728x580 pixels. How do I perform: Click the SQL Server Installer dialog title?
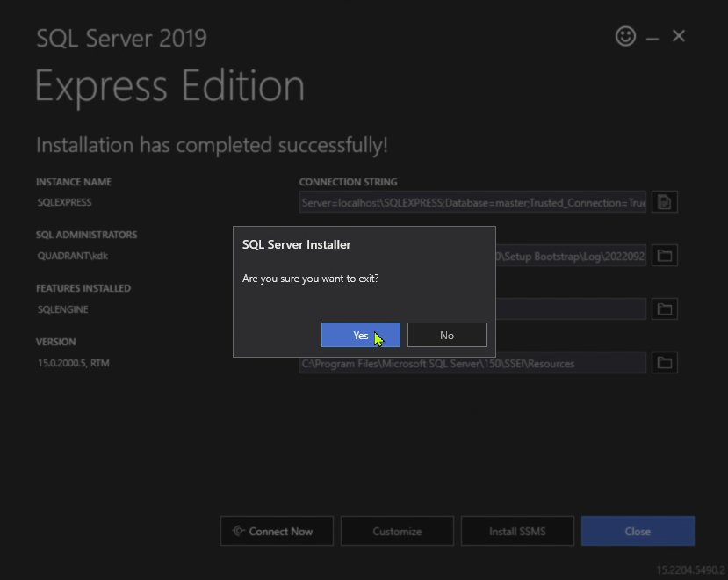297,244
